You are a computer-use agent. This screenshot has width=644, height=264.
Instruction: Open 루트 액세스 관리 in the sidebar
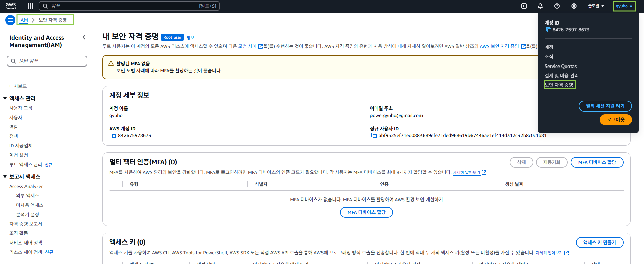(x=26, y=165)
